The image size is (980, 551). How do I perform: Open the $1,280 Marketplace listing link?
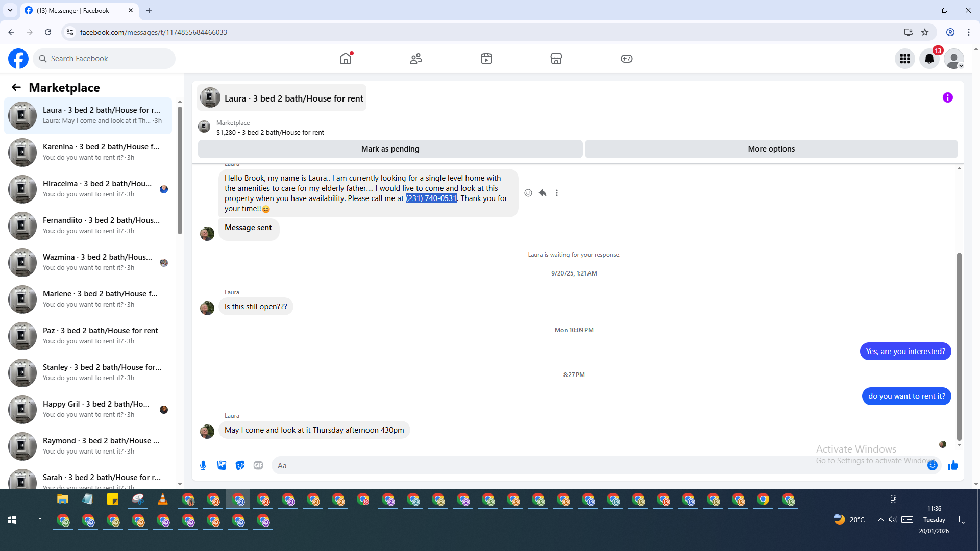tap(270, 133)
